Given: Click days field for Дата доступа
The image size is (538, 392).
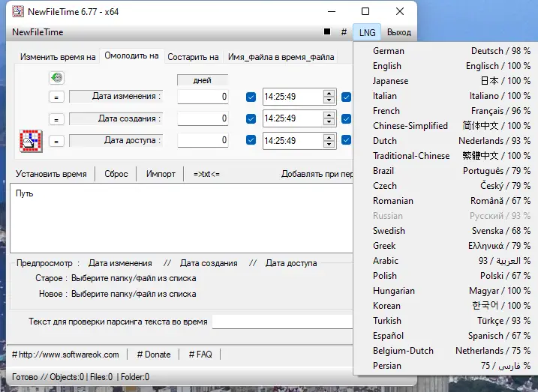Looking at the screenshot, I should (203, 140).
